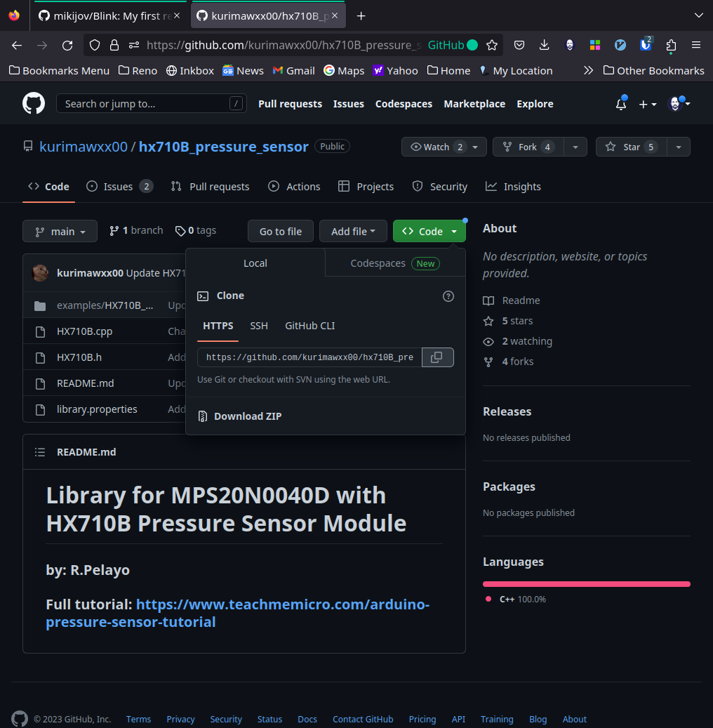Open Marketplace in the top navigation
The image size is (713, 728).
pos(474,104)
